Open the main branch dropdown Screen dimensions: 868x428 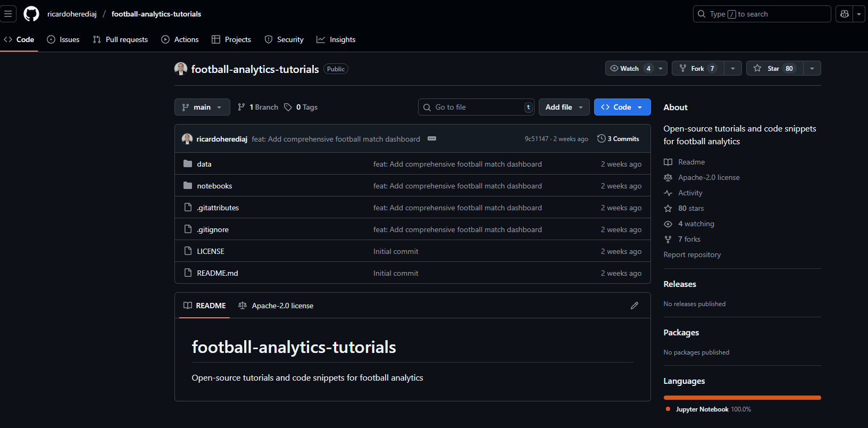click(202, 107)
